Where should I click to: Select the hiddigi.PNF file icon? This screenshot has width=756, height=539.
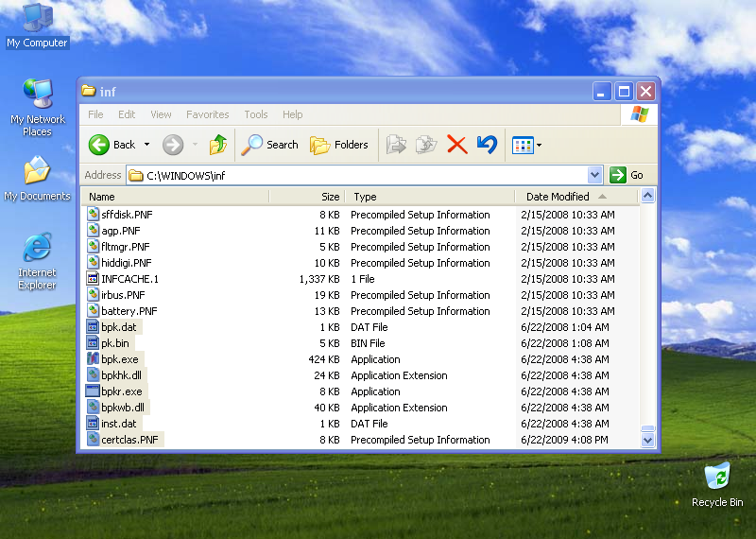click(93, 263)
